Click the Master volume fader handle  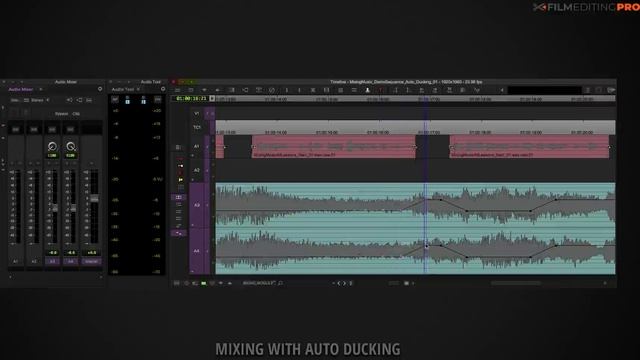click(x=94, y=199)
